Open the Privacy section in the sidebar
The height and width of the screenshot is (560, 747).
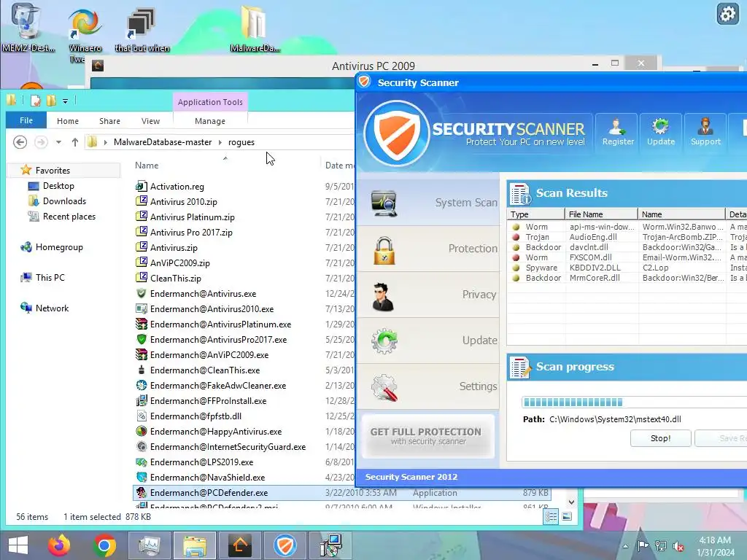click(427, 295)
